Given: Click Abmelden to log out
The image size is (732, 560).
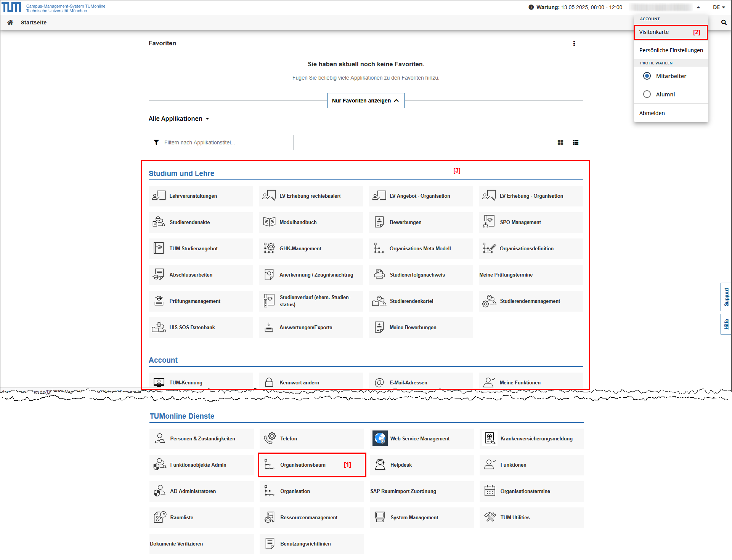Looking at the screenshot, I should [x=652, y=113].
